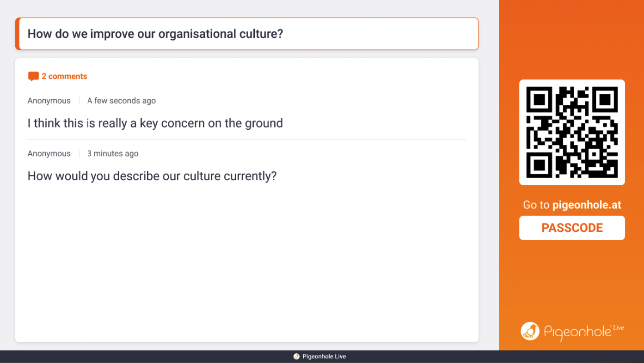Click the "A few seconds ago" timestamp
This screenshot has height=363, width=644.
point(122,101)
